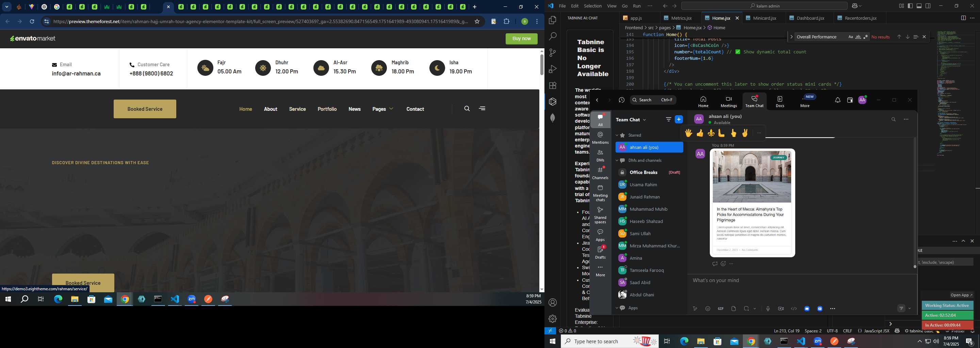Click About in website navigation
Screen dimensions: 980x348
[x=271, y=109]
